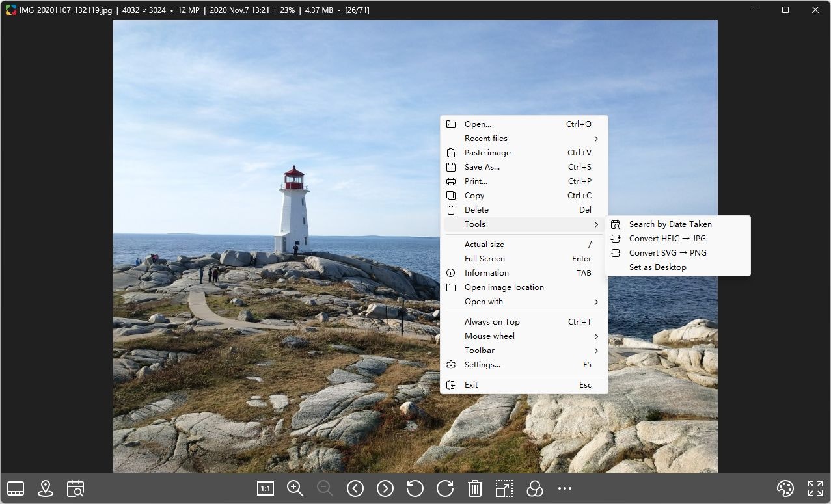Enter full screen via corner arrows icon

(815, 488)
